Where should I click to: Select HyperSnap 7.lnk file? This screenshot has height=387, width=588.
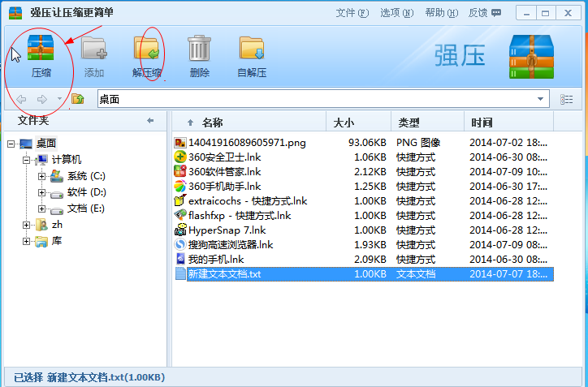227,230
